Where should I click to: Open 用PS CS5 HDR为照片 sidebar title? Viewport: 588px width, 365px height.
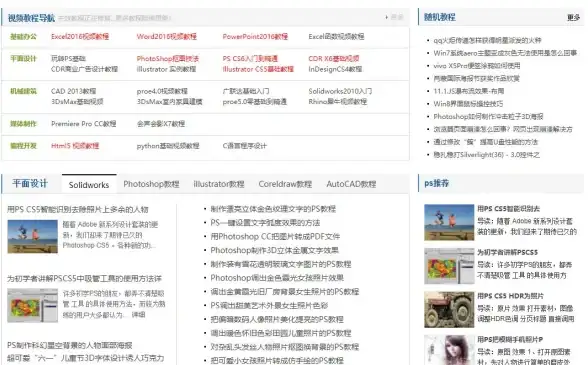(511, 296)
